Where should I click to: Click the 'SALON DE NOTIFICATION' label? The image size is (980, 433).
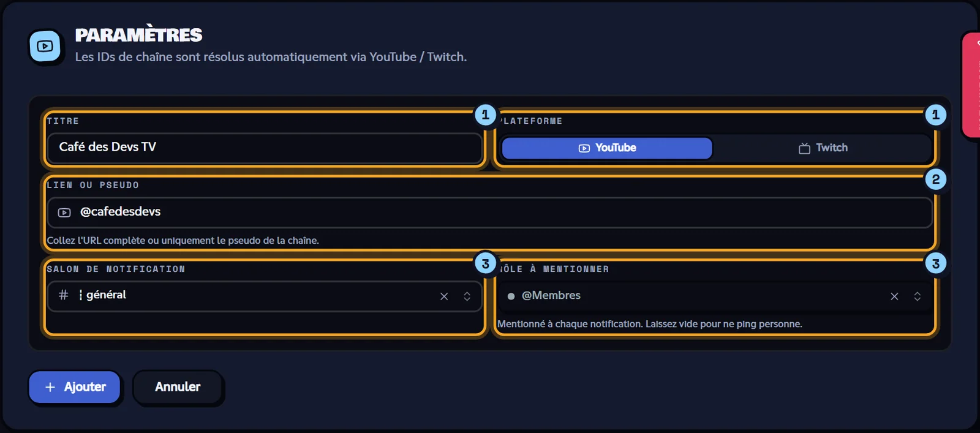pyautogui.click(x=116, y=269)
